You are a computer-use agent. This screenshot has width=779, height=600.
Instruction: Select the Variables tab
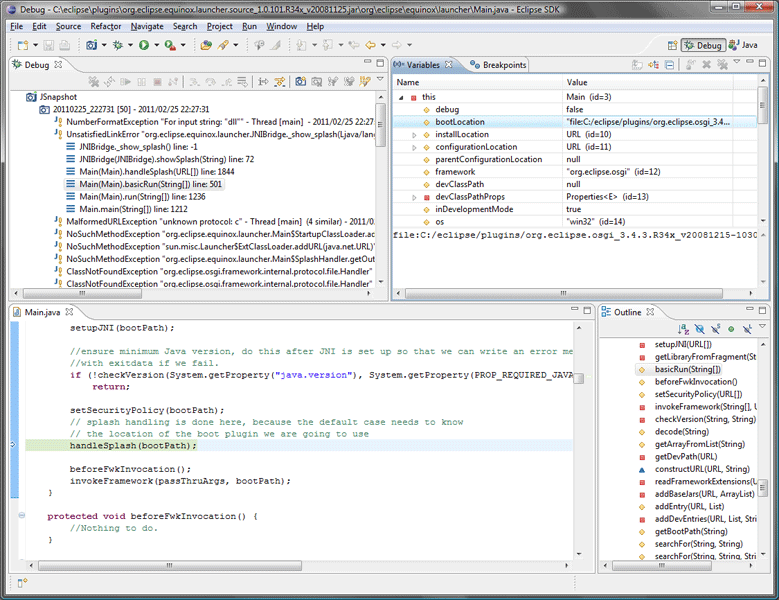[423, 65]
